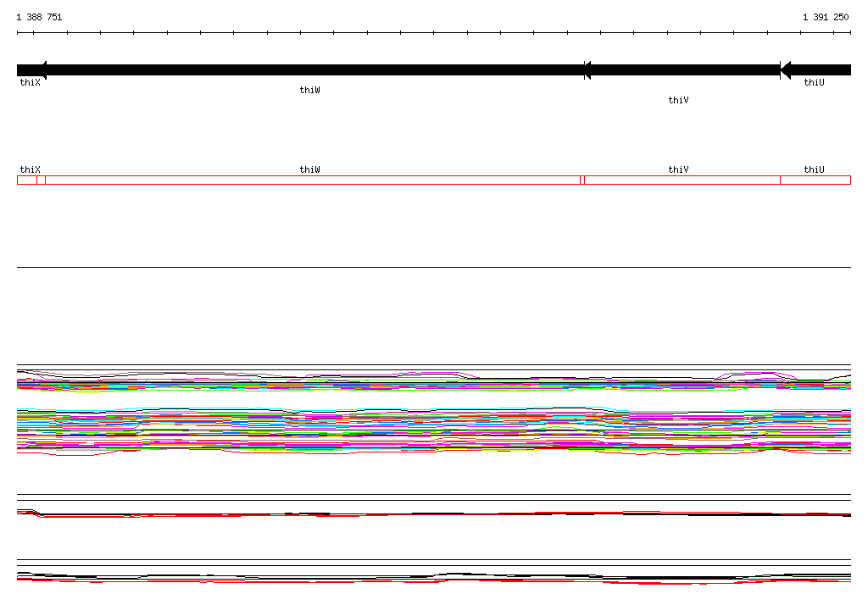Screen dimensions: 868x605
Task: Click the narrow red box between thiX and thiW
Action: pyautogui.click(x=41, y=180)
